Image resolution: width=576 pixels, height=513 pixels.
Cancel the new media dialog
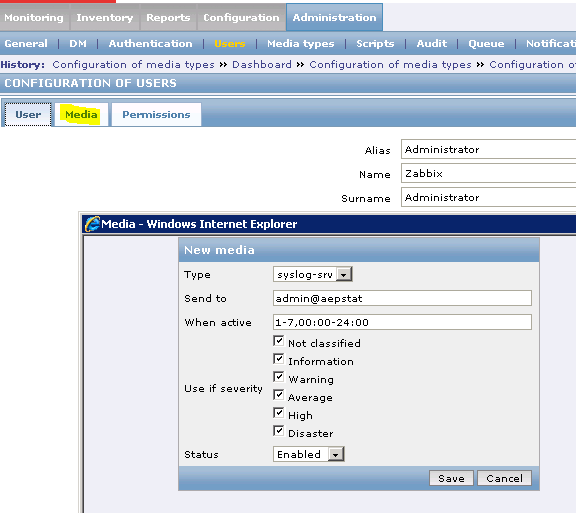pyautogui.click(x=504, y=478)
